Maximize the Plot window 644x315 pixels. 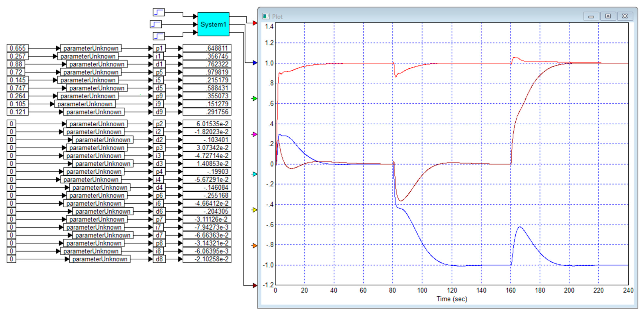[608, 17]
